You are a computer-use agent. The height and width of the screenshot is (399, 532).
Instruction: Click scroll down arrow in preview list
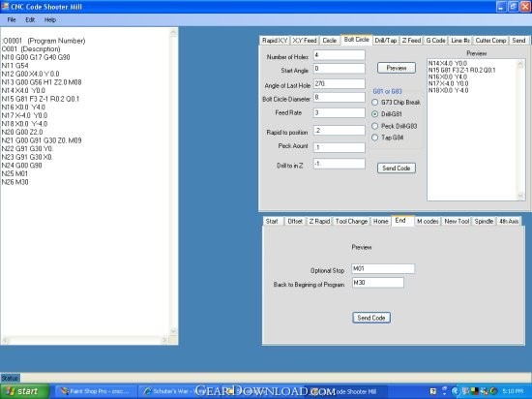click(x=520, y=196)
